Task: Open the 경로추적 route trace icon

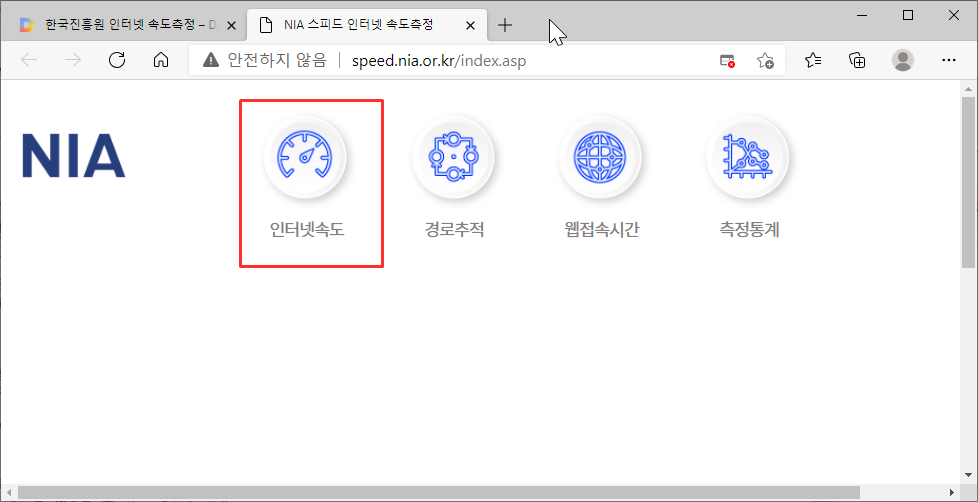Action: pos(453,156)
